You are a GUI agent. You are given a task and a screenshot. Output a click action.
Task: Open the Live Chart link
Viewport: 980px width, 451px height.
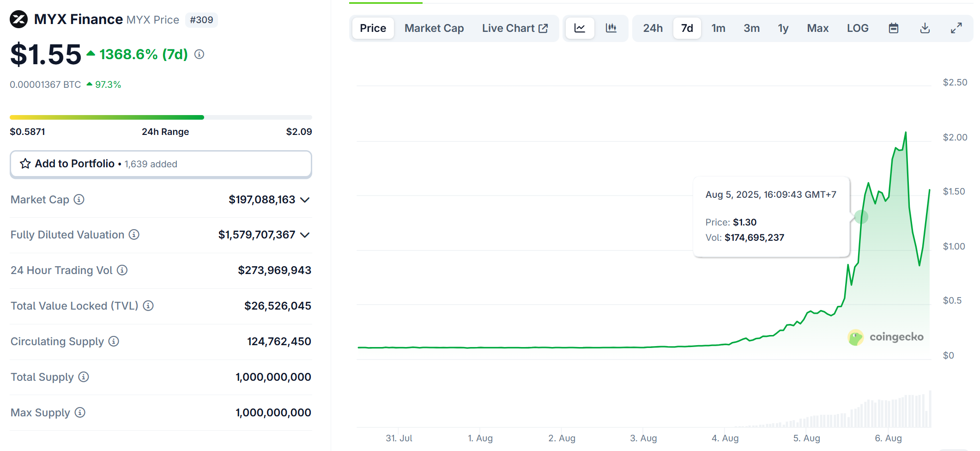tap(515, 28)
